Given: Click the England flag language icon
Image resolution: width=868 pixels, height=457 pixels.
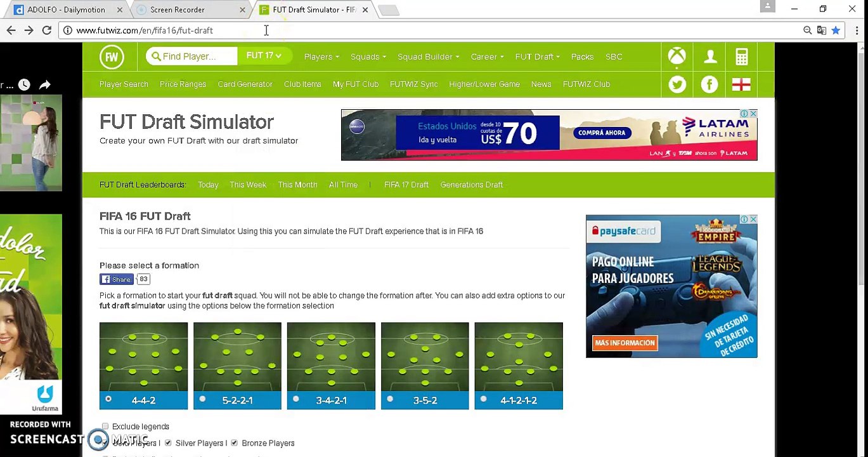Looking at the screenshot, I should coord(741,84).
